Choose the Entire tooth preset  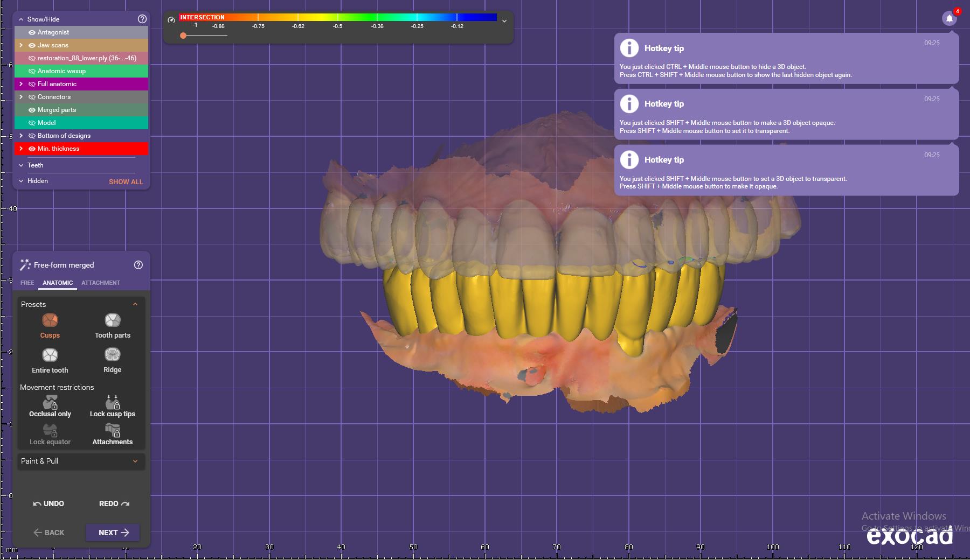tap(50, 355)
